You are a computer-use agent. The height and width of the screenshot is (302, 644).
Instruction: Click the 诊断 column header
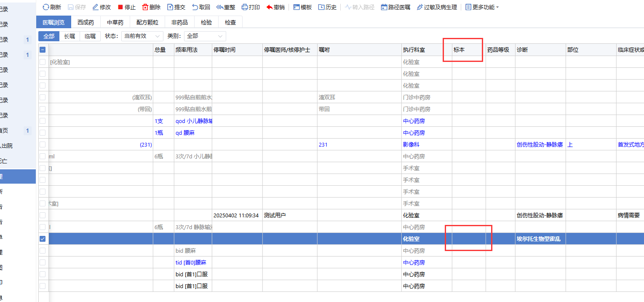(540, 50)
